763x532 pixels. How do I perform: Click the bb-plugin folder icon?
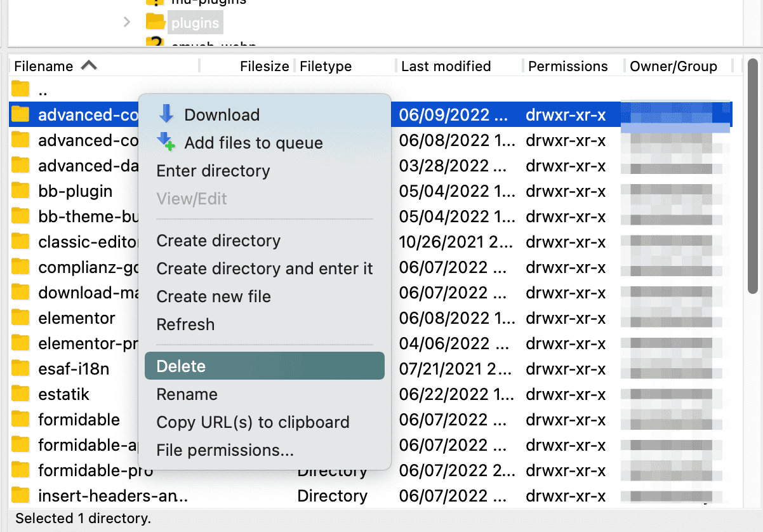[21, 190]
